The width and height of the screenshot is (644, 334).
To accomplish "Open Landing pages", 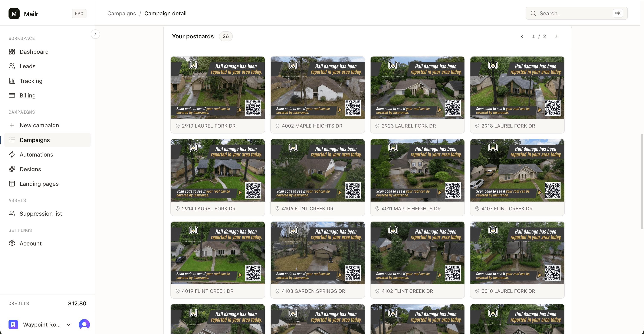I will click(47, 184).
